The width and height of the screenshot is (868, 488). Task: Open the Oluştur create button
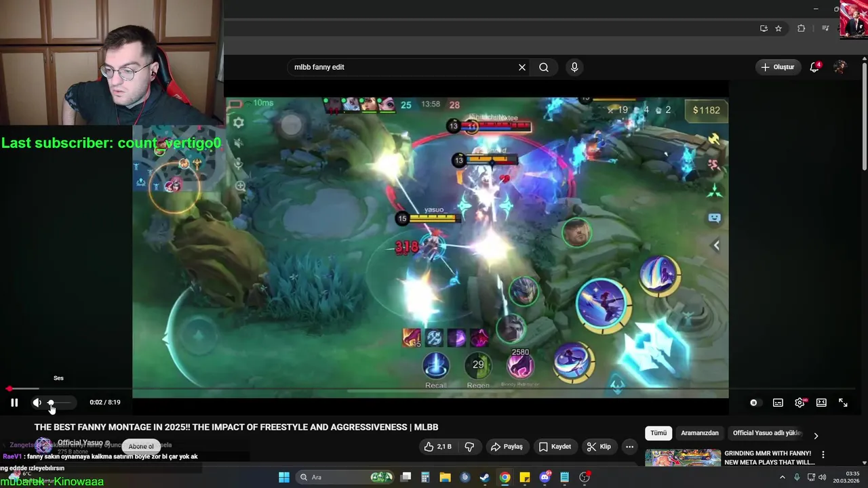click(778, 67)
